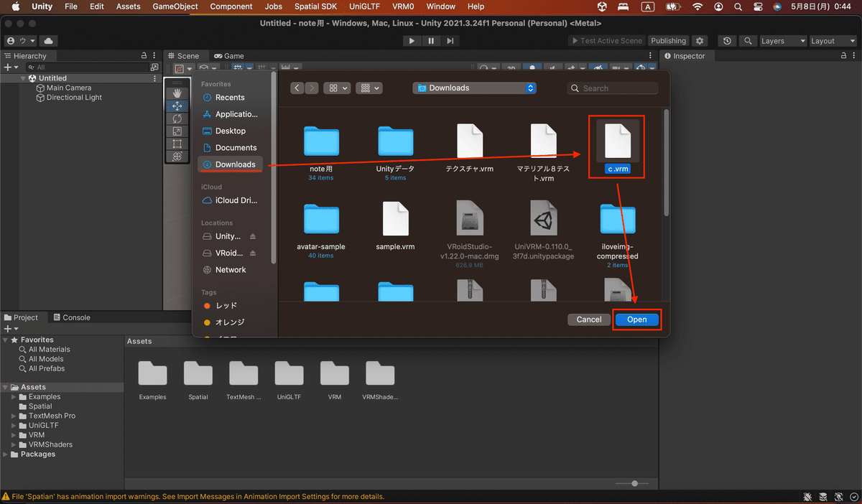Viewport: 862px width, 504px height.
Task: Click the Publishing button
Action: (x=669, y=41)
